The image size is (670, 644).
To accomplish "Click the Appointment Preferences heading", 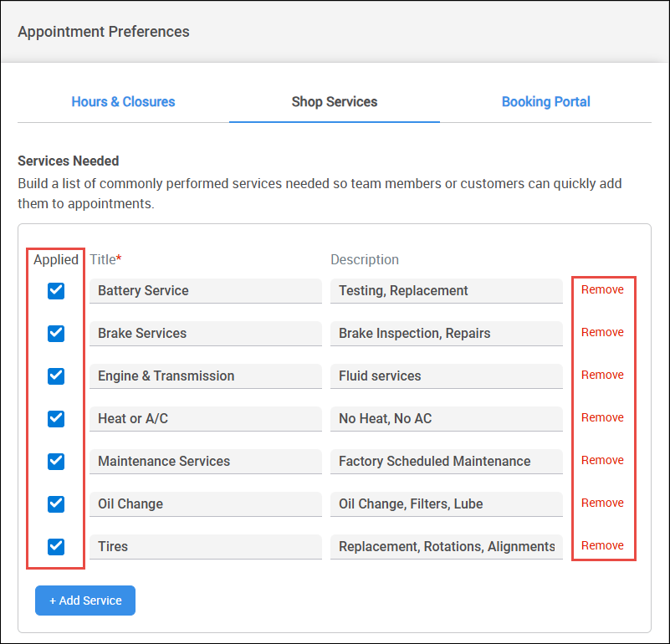I will point(104,32).
